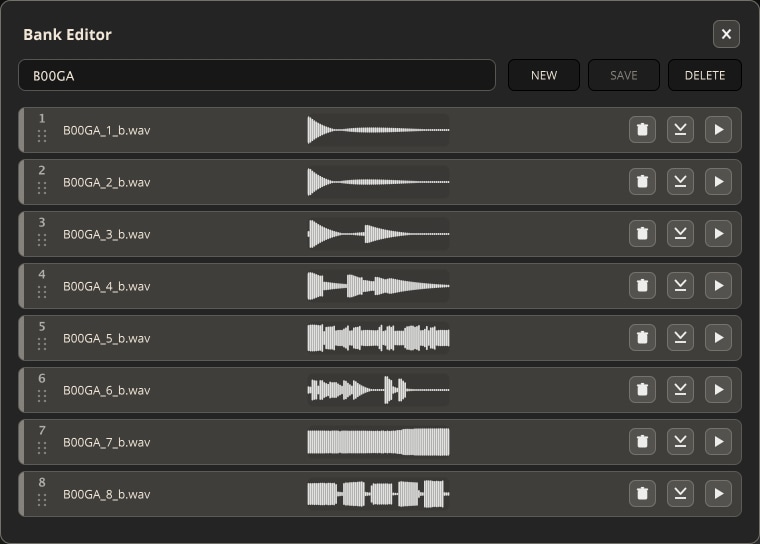Play sample B00GA_2_b.wav
This screenshot has width=760, height=544.
(x=718, y=181)
